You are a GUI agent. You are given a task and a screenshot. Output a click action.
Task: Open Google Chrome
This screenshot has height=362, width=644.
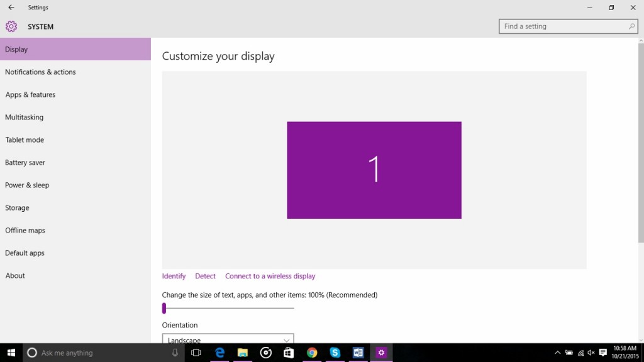[x=312, y=353]
